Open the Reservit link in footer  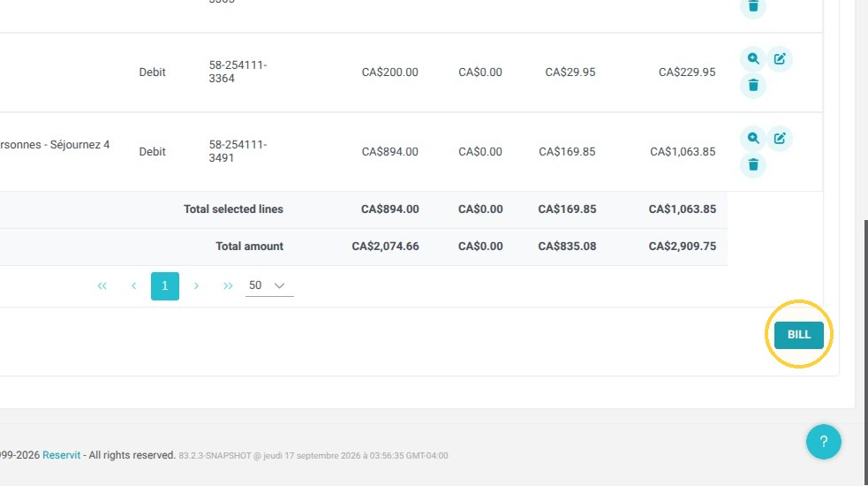62,455
